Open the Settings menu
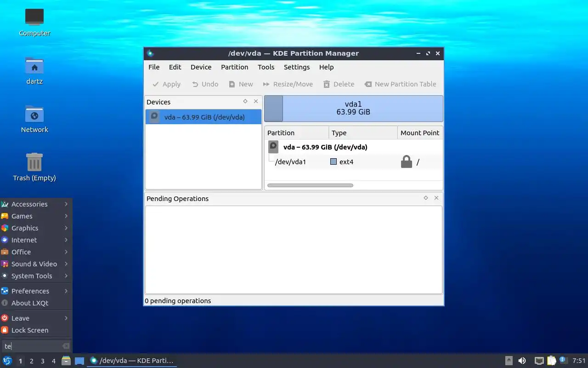The height and width of the screenshot is (368, 588). pos(297,67)
